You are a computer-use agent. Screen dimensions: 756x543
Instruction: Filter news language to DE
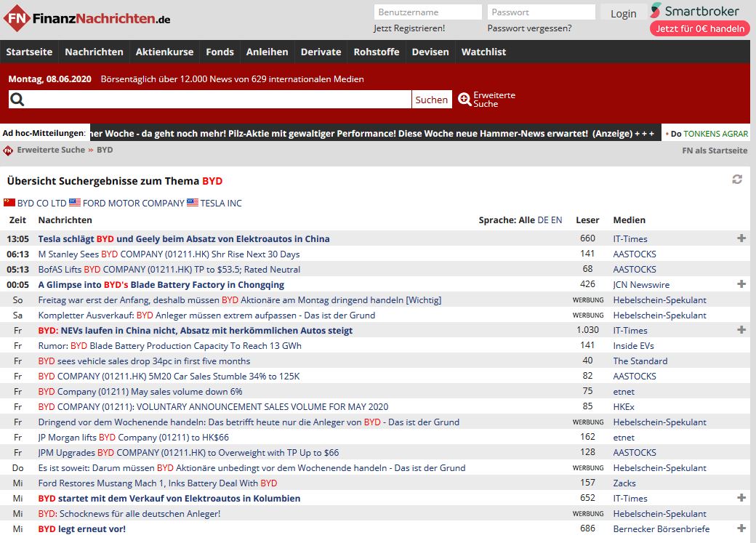pos(543,220)
